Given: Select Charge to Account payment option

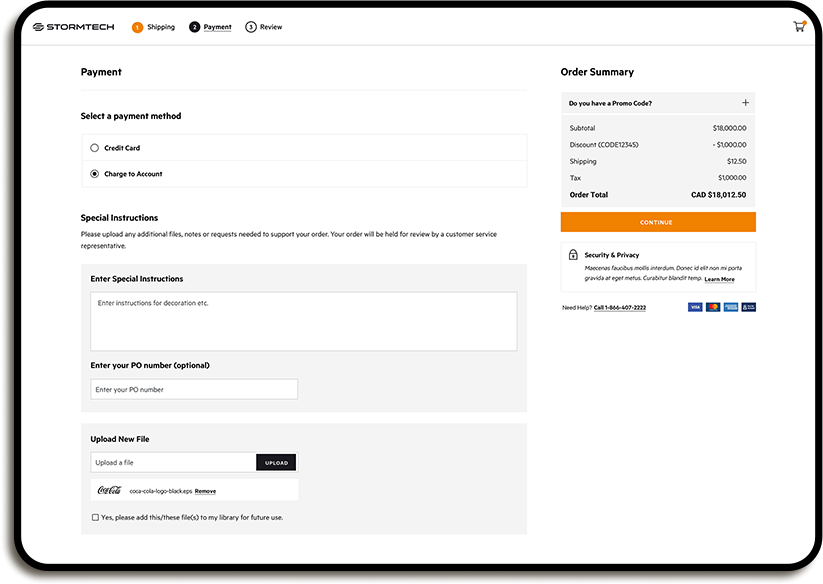Looking at the screenshot, I should (93, 173).
